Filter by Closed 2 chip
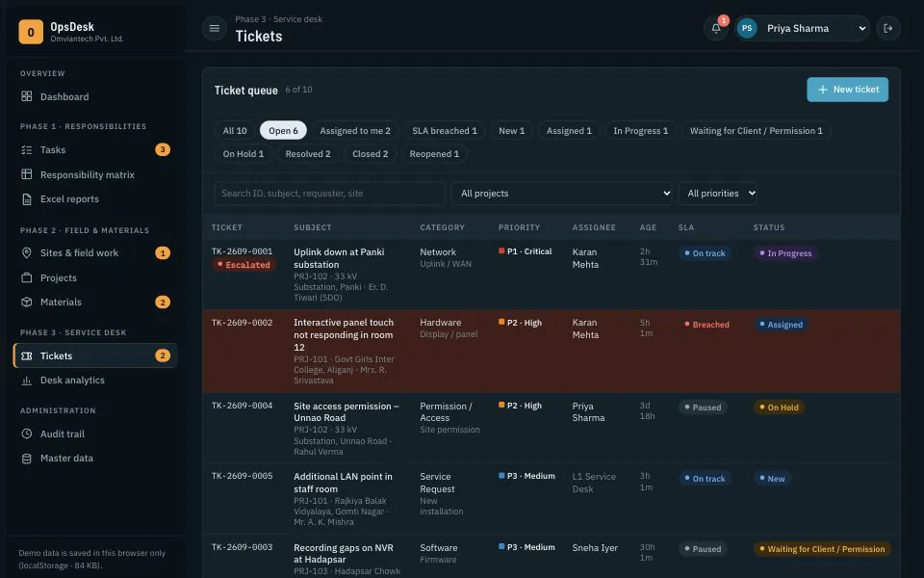Viewport: 924px width, 578px height. (x=370, y=154)
